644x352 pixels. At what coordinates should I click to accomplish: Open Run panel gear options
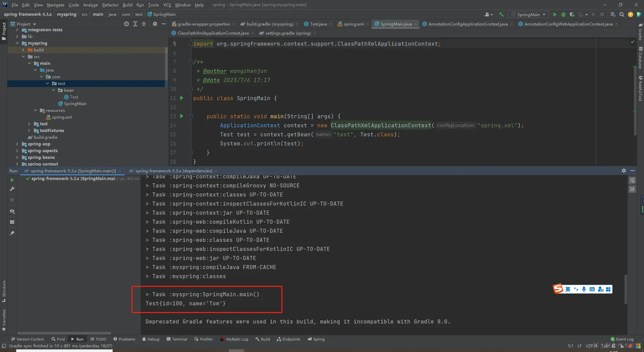(624, 171)
